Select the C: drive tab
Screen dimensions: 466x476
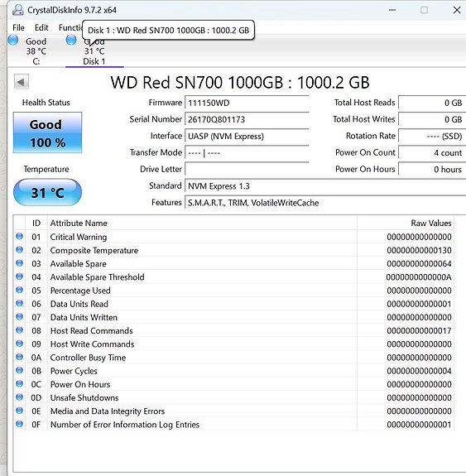click(x=36, y=51)
